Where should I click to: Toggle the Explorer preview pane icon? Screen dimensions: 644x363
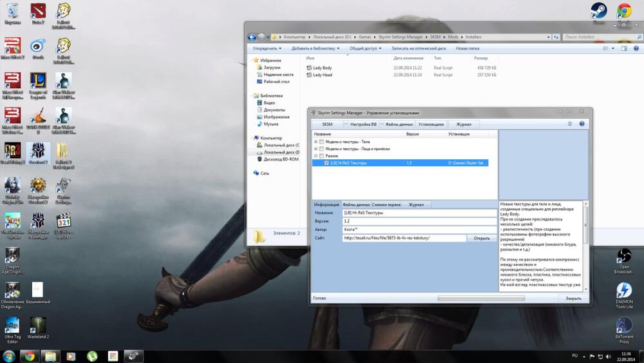pos(624,48)
